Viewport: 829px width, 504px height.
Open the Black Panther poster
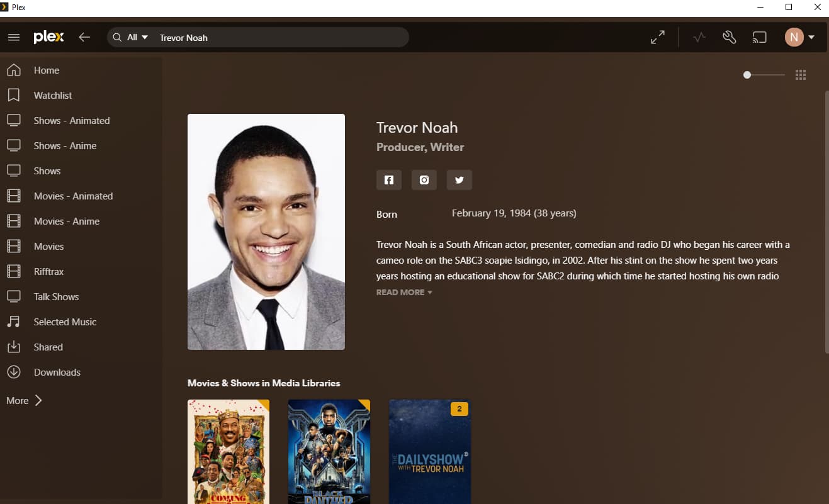point(329,452)
